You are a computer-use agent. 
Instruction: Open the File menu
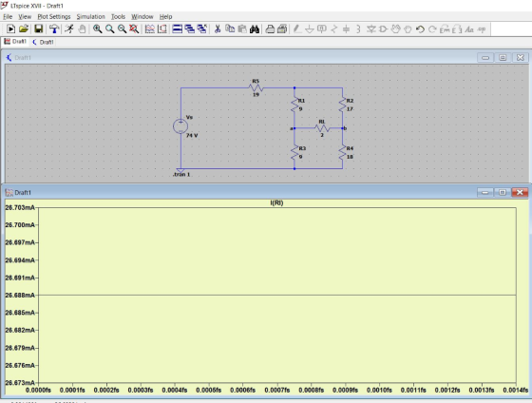pyautogui.click(x=8, y=16)
